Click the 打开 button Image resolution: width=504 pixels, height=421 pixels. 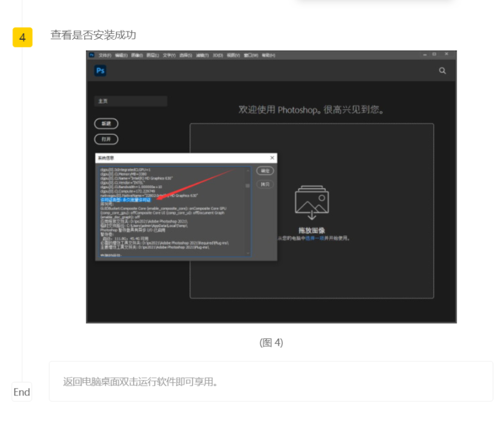(x=106, y=139)
